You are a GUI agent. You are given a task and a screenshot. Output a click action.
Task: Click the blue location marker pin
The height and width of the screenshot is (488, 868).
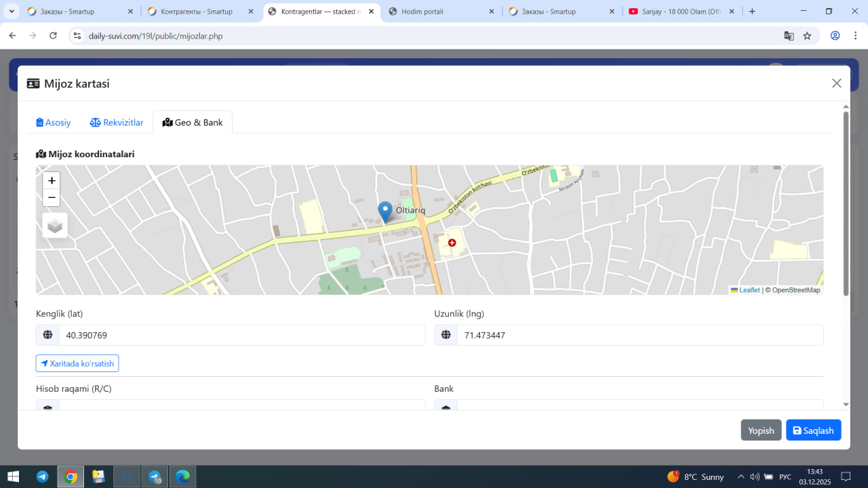point(384,211)
